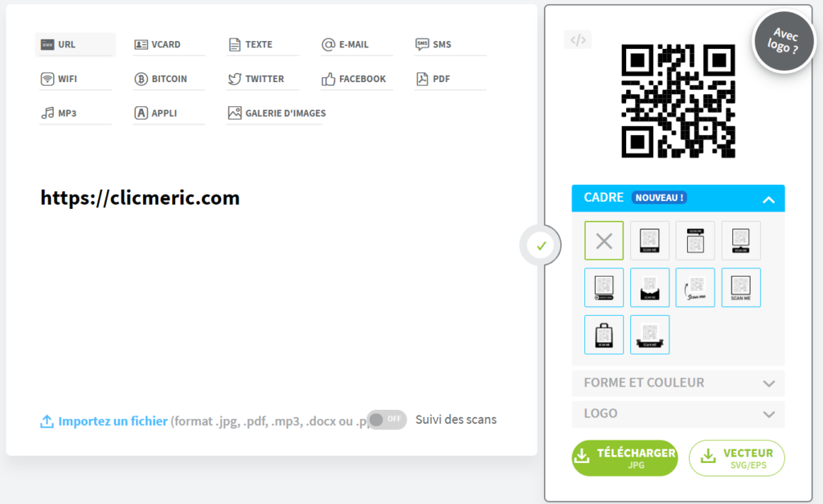Viewport: 823px width, 504px height.
Task: Edit the https://clicmeric.com URL field
Action: [140, 198]
